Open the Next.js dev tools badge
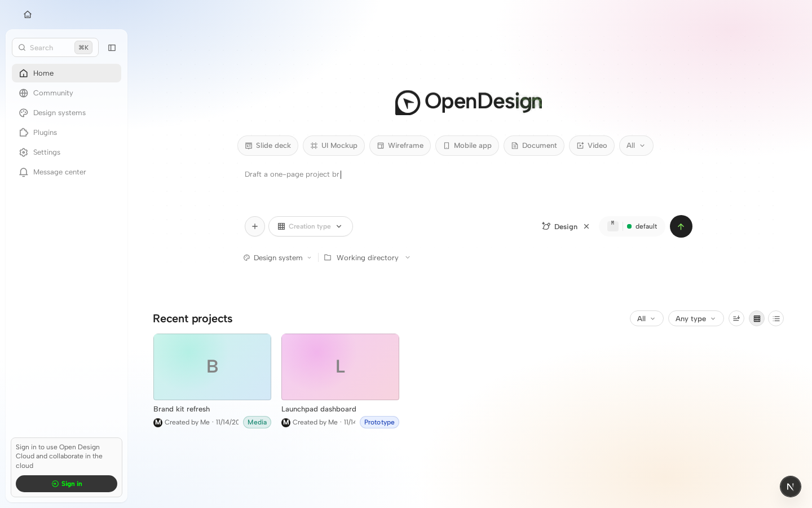This screenshot has width=812, height=508. tap(791, 487)
